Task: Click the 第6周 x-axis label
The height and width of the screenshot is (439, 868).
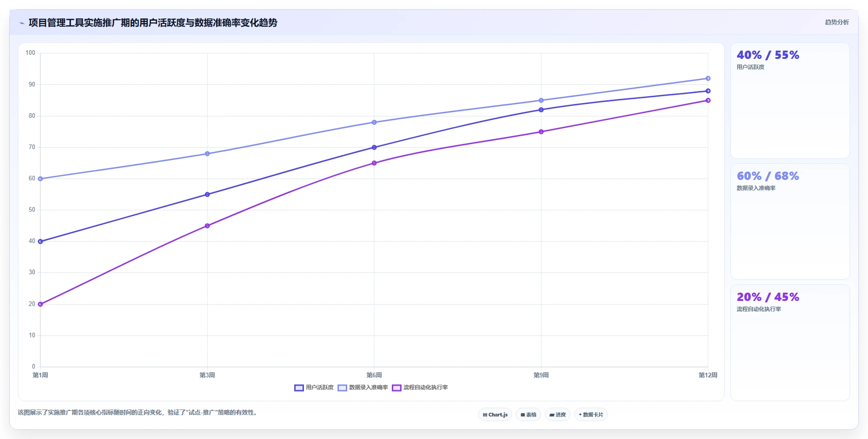Action: [x=374, y=375]
